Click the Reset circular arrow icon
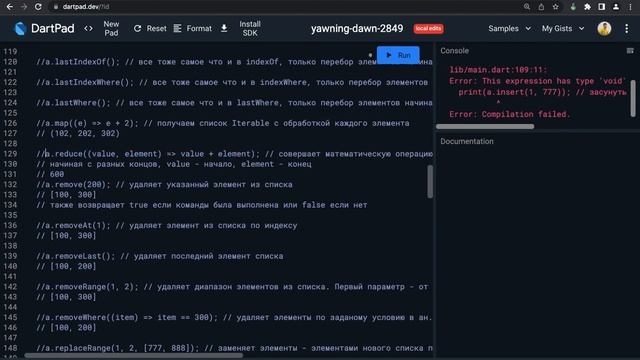The image size is (640, 360). (138, 29)
